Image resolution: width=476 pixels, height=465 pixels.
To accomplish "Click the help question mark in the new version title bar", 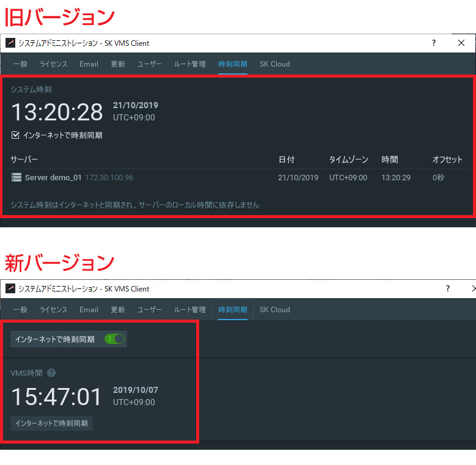I will [x=448, y=288].
